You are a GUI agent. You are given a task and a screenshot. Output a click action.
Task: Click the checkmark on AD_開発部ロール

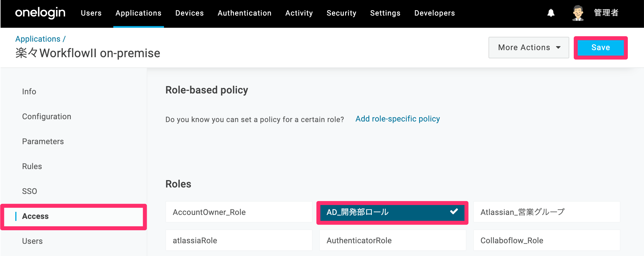[454, 212]
